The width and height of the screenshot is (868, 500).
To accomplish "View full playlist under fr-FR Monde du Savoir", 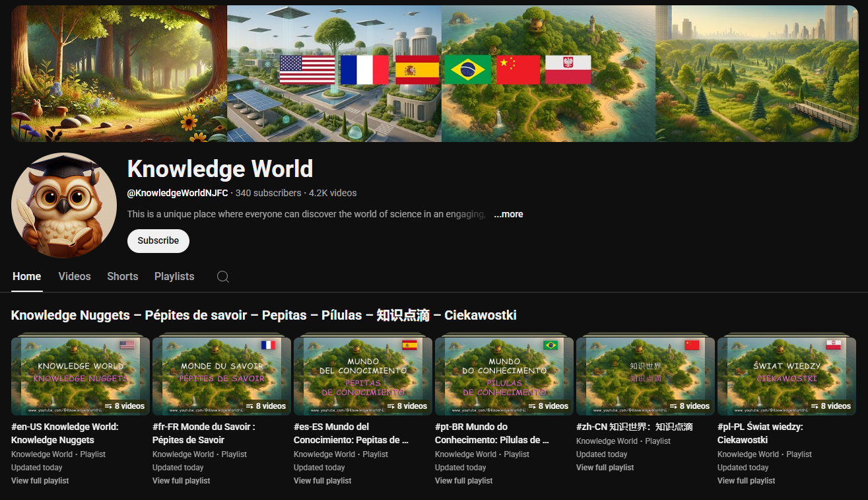I will [182, 481].
